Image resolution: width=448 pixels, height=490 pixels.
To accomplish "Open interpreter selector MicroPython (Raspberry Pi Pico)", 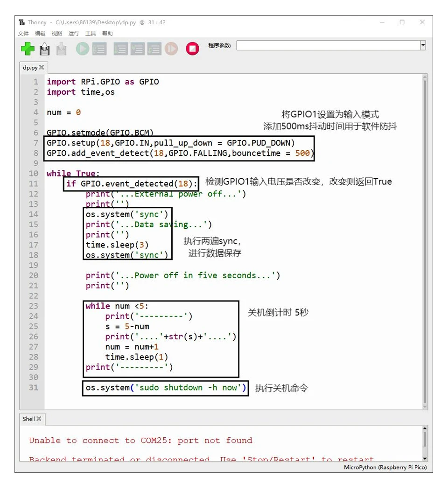I will click(x=385, y=467).
